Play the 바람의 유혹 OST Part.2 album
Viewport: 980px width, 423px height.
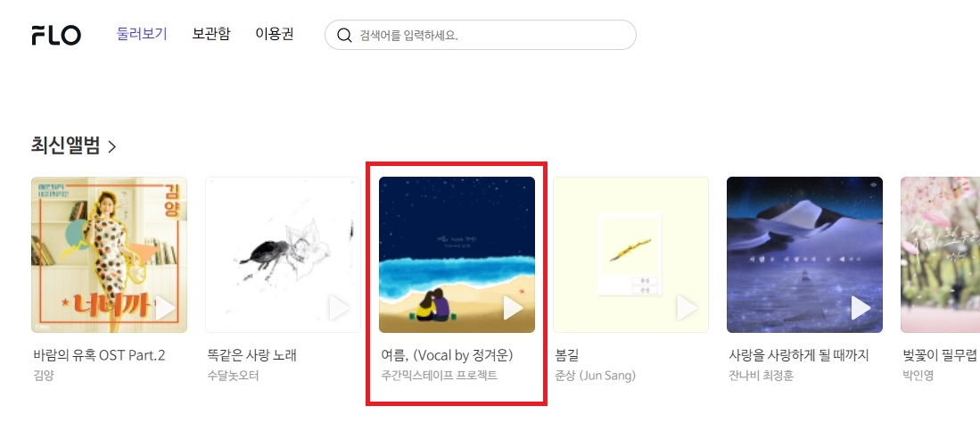[166, 308]
